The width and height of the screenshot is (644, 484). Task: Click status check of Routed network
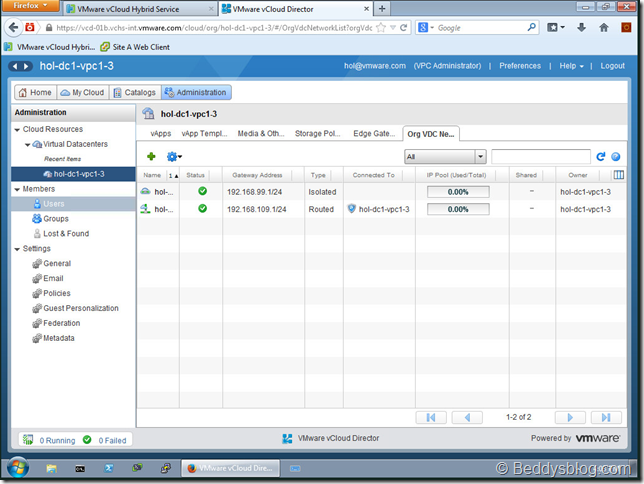coord(202,208)
